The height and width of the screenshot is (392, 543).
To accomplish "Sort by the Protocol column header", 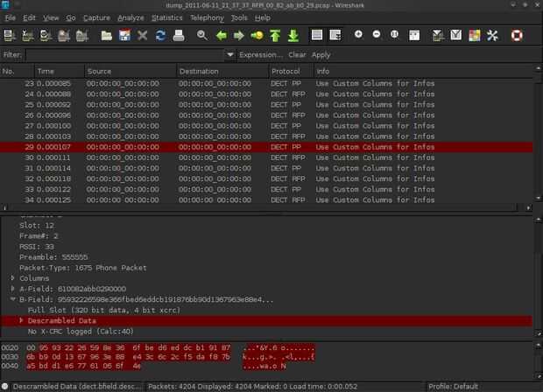I will (292, 71).
